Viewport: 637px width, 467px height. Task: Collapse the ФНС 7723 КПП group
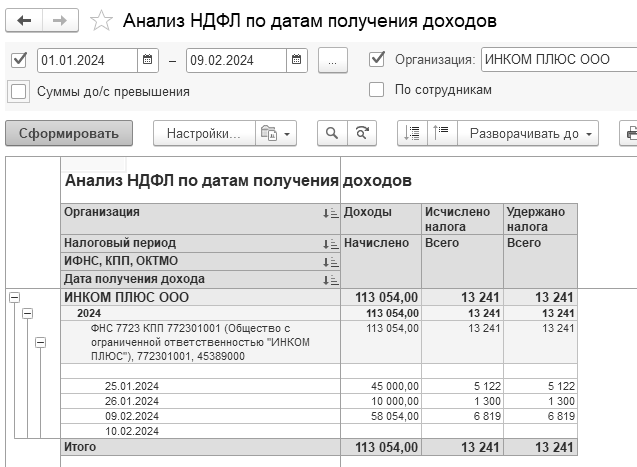click(40, 342)
